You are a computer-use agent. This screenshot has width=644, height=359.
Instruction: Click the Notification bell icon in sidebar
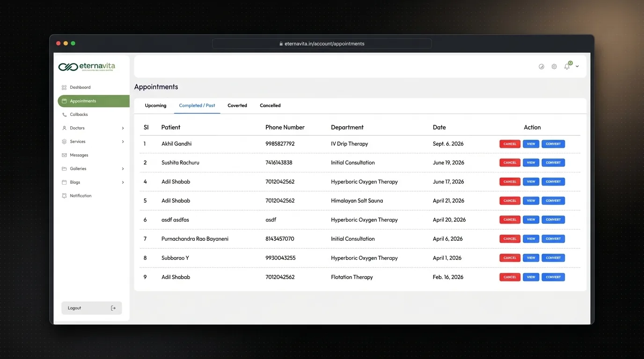(x=64, y=196)
